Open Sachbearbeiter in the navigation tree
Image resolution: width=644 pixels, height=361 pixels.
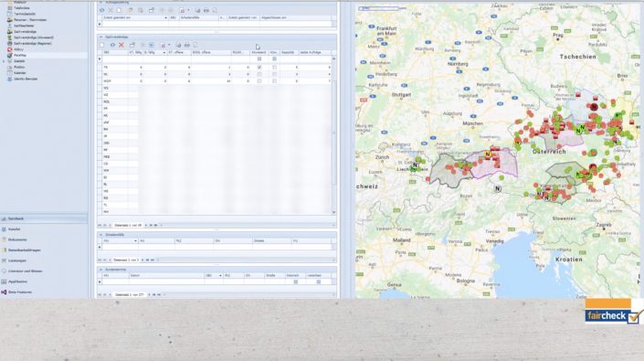(x=24, y=26)
